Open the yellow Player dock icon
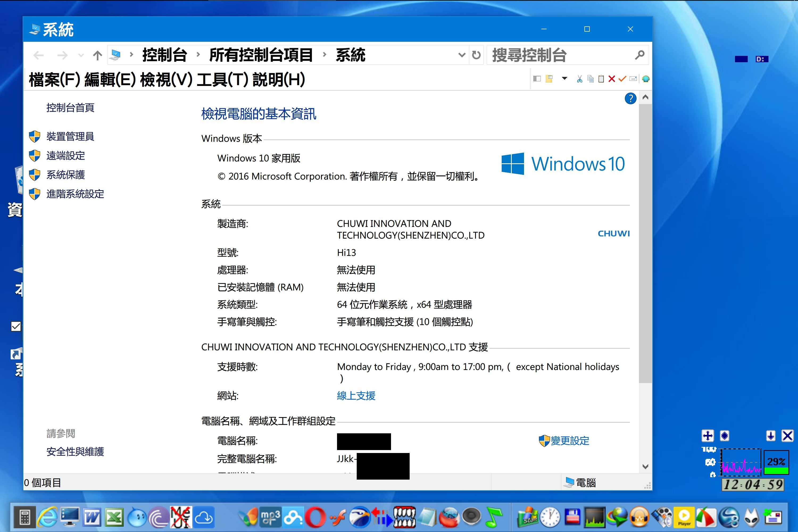Image resolution: width=798 pixels, height=532 pixels. pos(684,517)
